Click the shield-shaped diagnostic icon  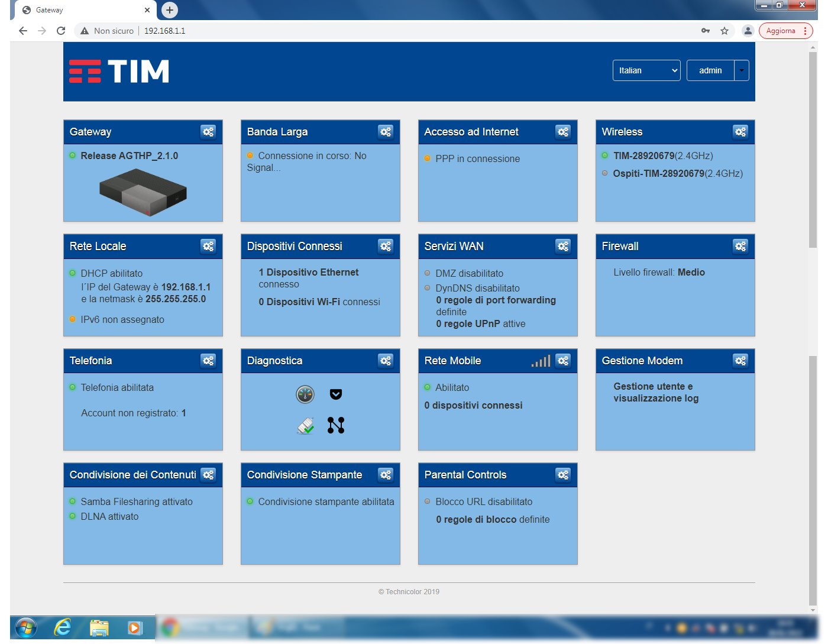(336, 394)
